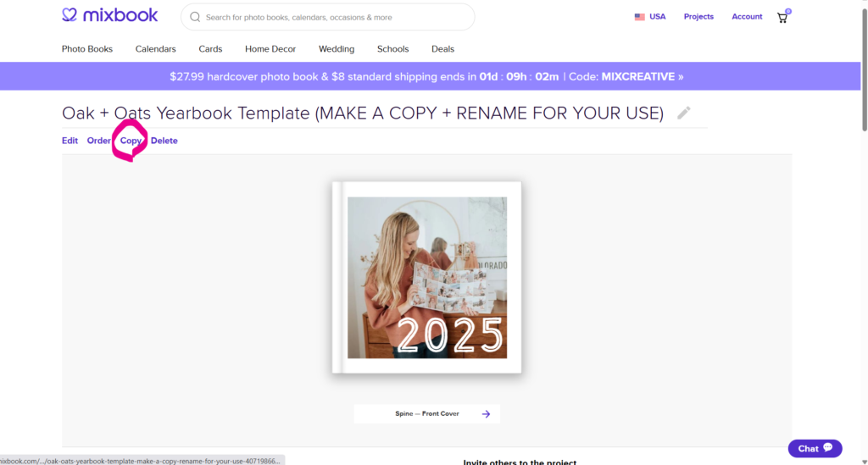Image resolution: width=868 pixels, height=465 pixels.
Task: Click the MIXCREATIVE promo banner
Action: 427,76
